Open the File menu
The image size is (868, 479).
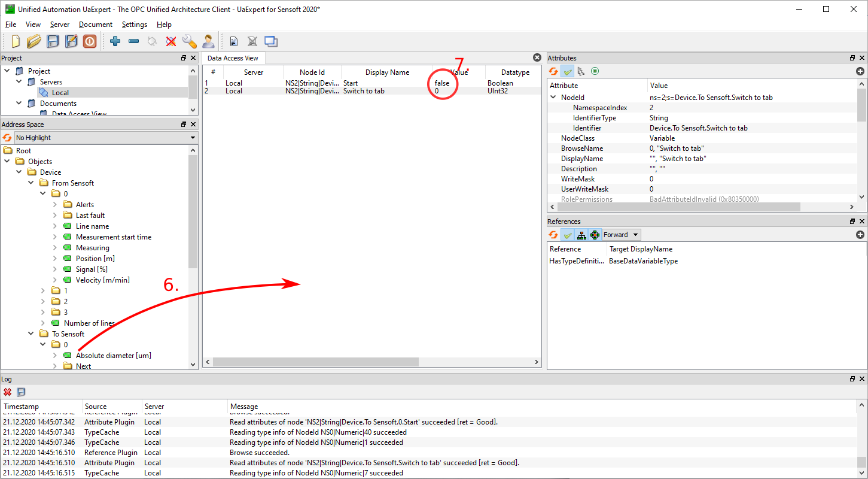pos(11,25)
